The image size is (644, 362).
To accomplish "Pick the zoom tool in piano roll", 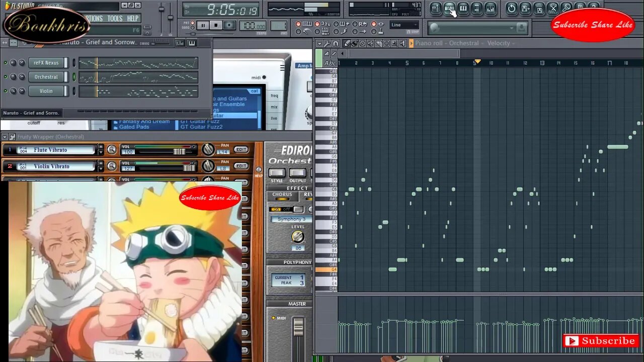I will [394, 43].
